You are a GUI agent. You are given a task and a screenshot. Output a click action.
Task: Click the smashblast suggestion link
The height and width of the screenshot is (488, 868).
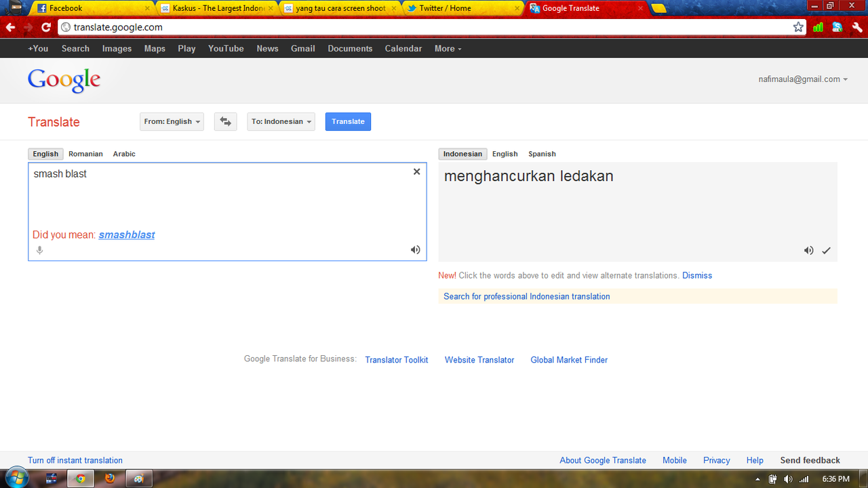coord(127,235)
